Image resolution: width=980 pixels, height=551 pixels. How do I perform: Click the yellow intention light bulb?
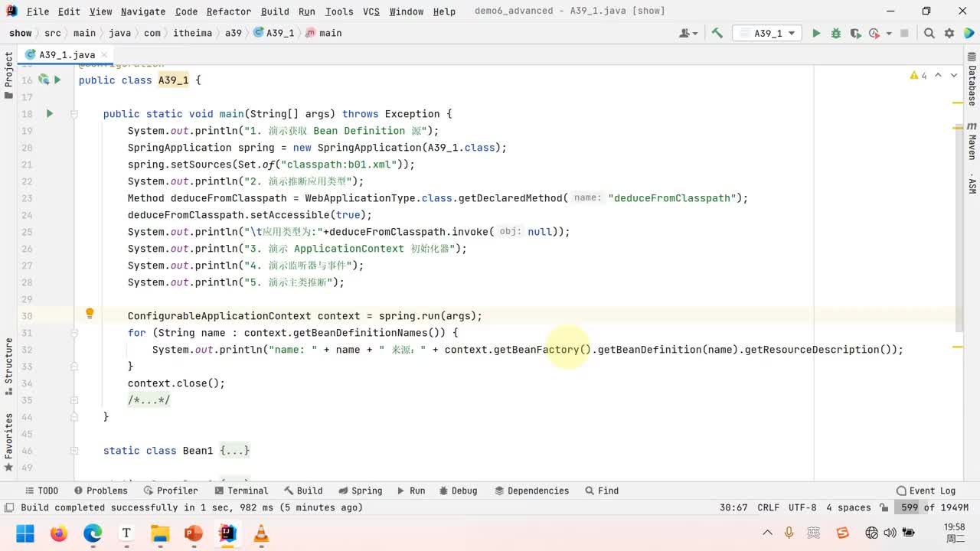pos(90,314)
